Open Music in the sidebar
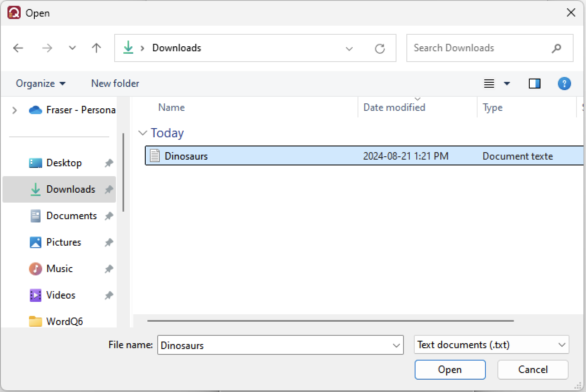The image size is (586, 392). point(59,269)
